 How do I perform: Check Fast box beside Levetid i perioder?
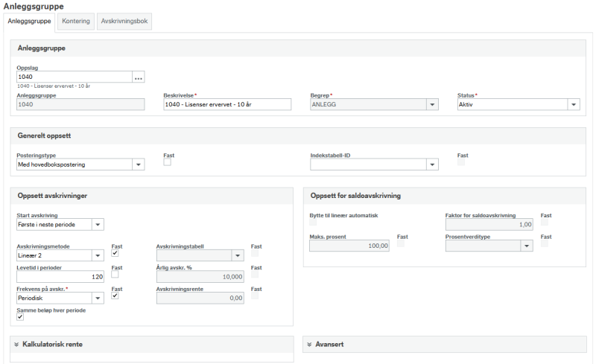115,275
